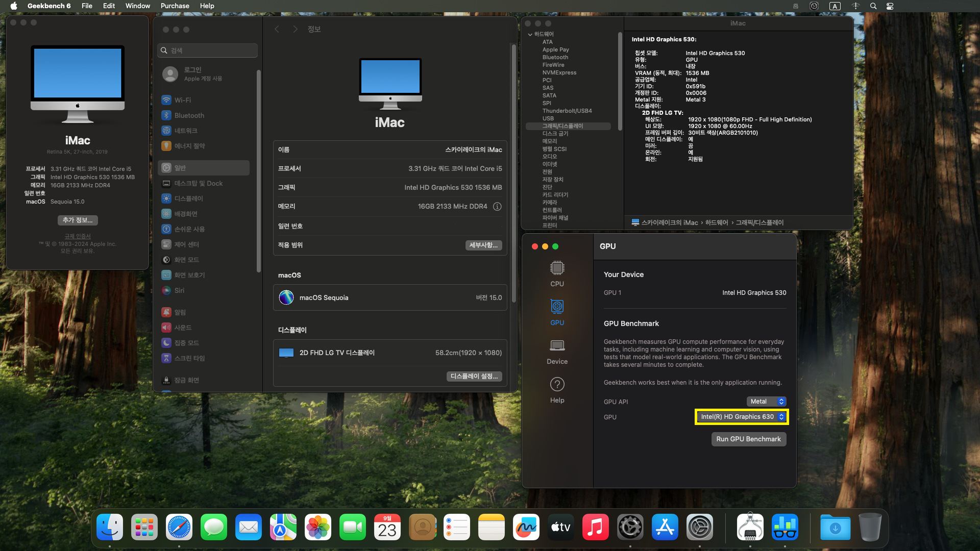This screenshot has height=551, width=980.
Task: Open System Information app from the Dock
Action: click(x=750, y=527)
